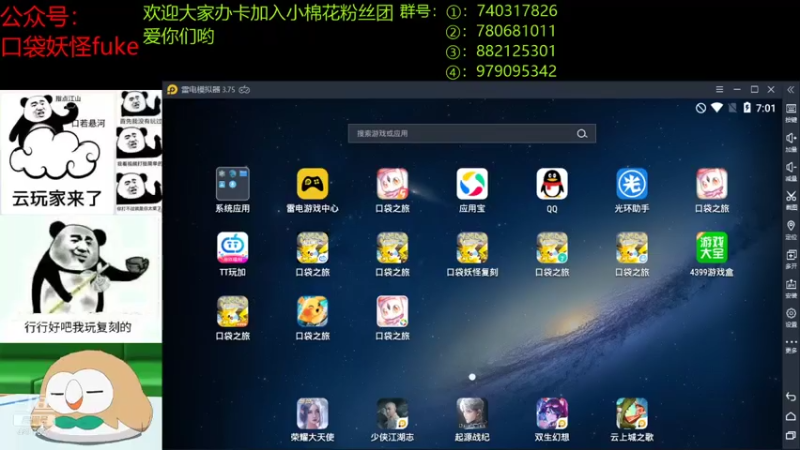Open the QQ penguin app

pos(552,184)
